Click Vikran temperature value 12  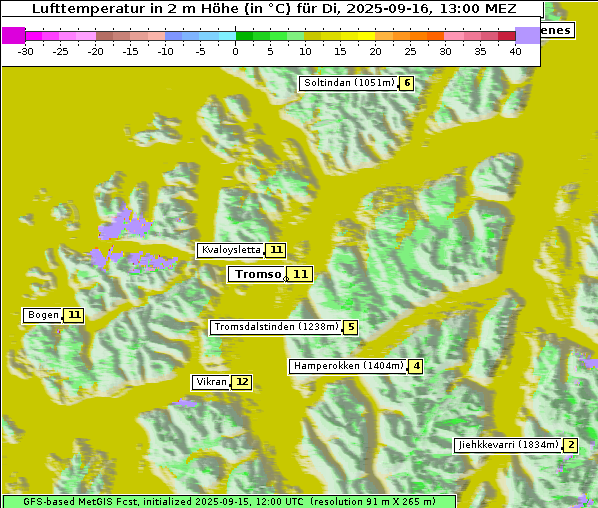point(242,382)
